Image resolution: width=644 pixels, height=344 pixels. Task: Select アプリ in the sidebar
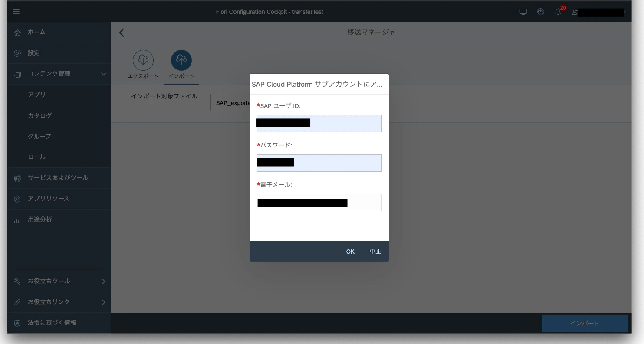coord(36,95)
